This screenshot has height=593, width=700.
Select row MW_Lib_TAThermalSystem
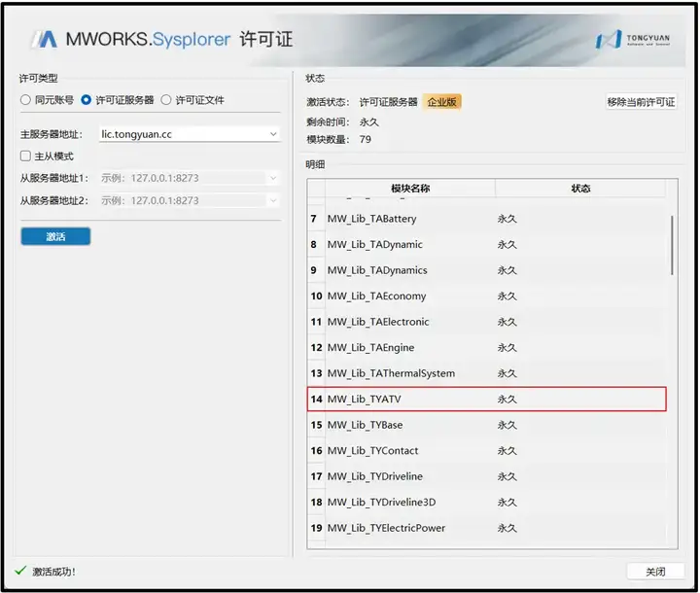[x=487, y=373]
